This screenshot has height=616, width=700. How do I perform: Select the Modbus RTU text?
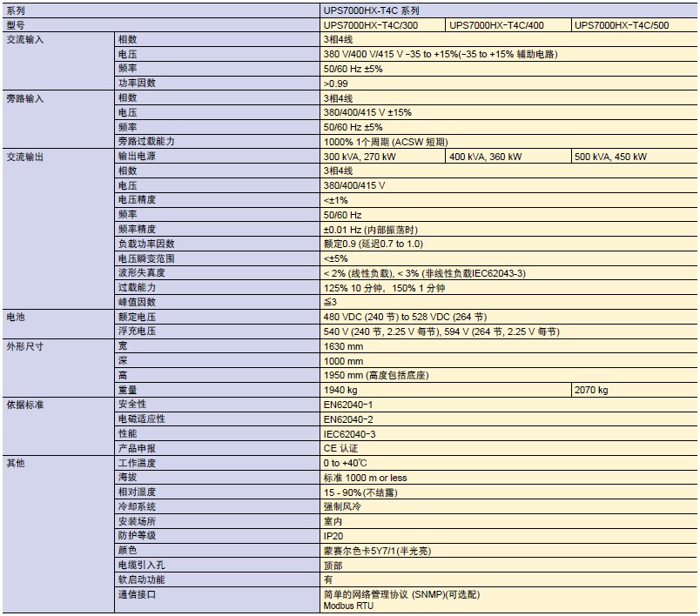click(348, 606)
